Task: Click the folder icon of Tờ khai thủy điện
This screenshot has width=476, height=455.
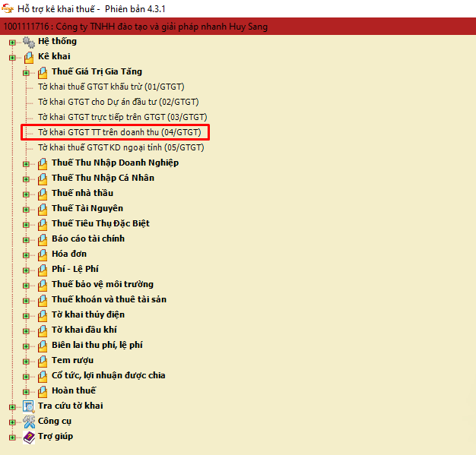Action: pyautogui.click(x=43, y=315)
